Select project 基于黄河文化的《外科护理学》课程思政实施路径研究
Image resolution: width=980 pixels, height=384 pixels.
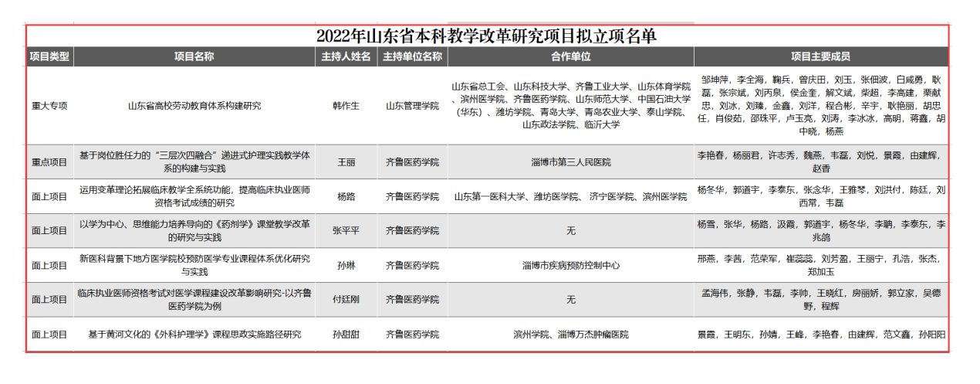194,335
